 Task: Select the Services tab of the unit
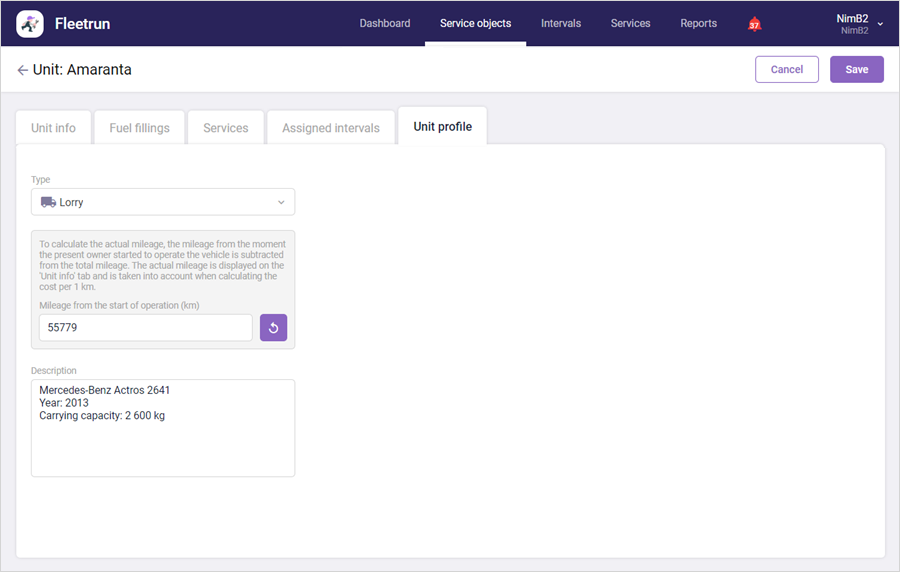(x=226, y=127)
